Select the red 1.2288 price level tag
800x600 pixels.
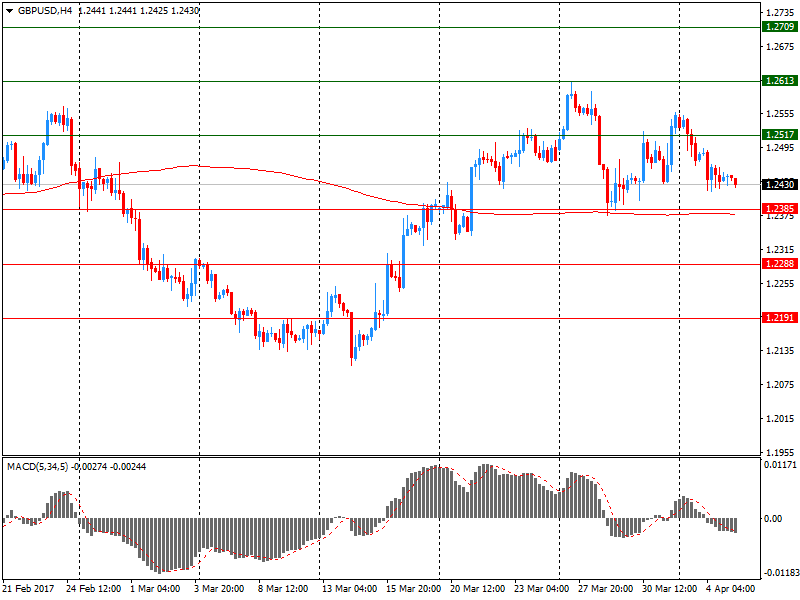[778, 264]
